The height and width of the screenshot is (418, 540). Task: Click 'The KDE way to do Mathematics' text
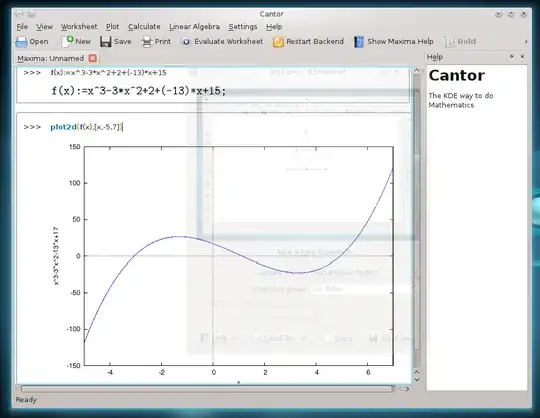460,100
